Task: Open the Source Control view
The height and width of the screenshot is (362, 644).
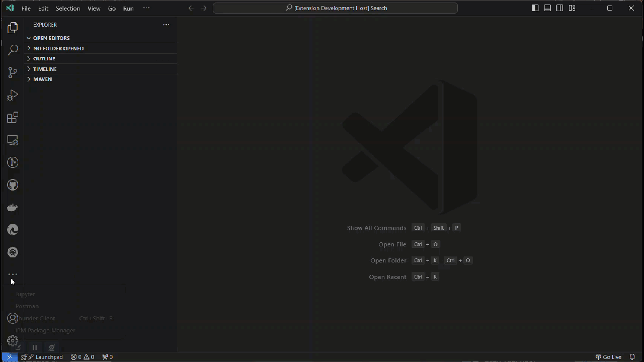Action: point(13,72)
